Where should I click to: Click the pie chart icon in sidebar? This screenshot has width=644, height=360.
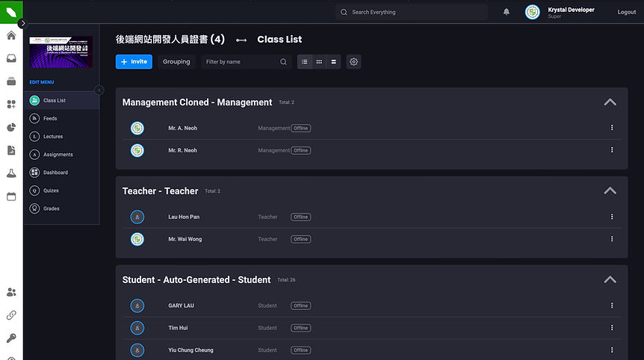pyautogui.click(x=11, y=128)
